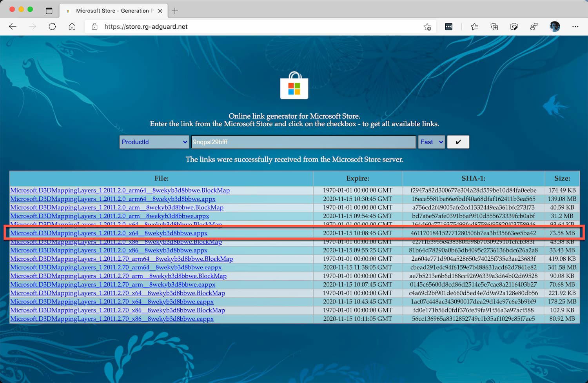The image size is (588, 383).
Task: Select the SHA-1 hash starting with 56cc1369
Action: tap(473, 319)
